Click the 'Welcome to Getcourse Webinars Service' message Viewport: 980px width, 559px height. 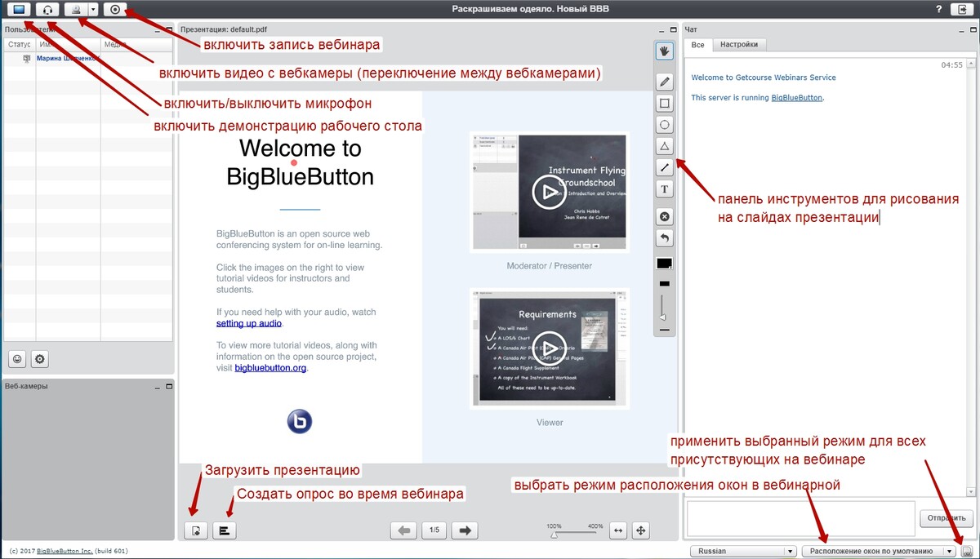tap(764, 78)
